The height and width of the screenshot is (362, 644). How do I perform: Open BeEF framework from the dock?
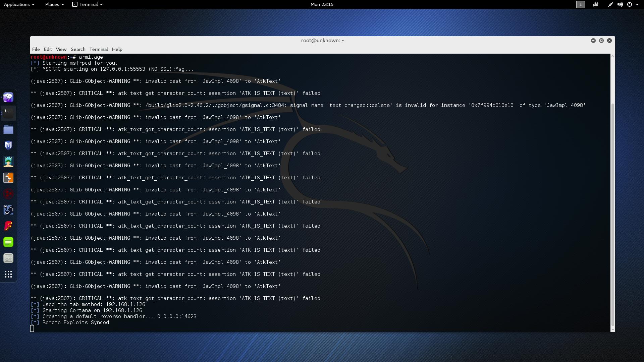8,210
